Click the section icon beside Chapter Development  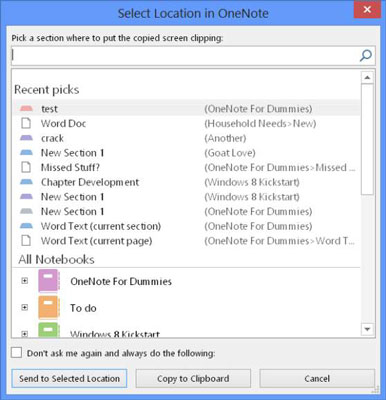coord(26,182)
